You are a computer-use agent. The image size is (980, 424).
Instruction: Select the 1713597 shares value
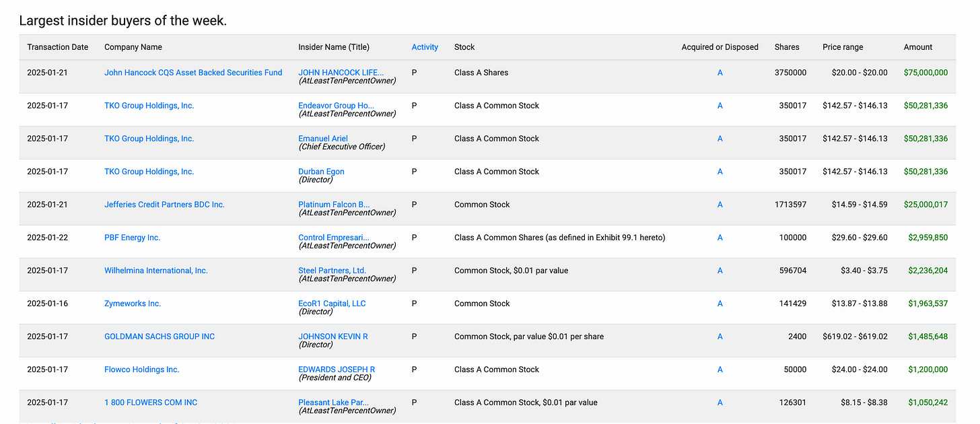[790, 205]
